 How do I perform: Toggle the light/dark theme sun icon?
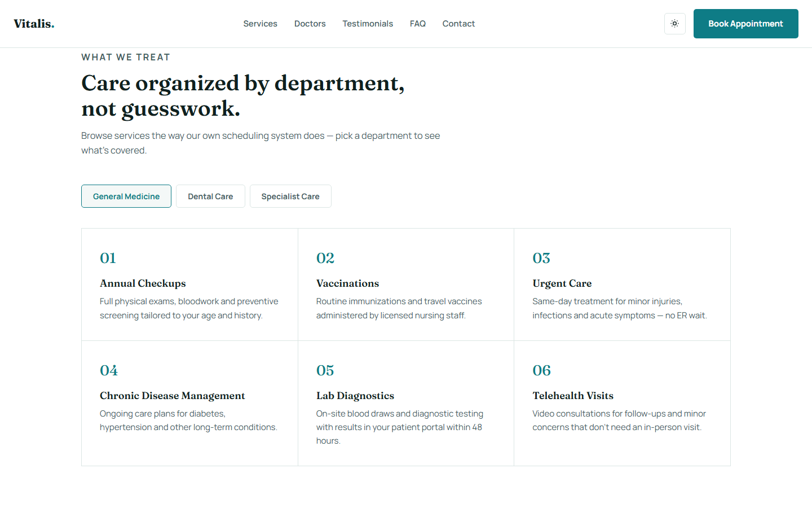click(x=674, y=24)
